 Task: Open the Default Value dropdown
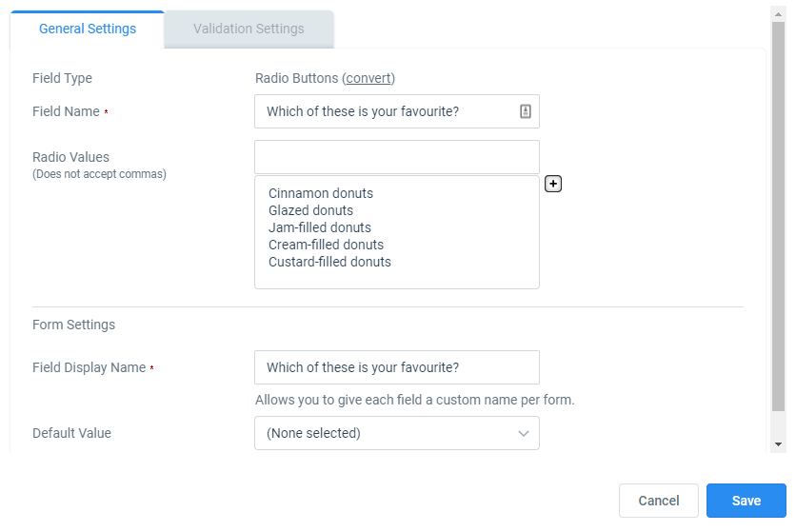396,433
